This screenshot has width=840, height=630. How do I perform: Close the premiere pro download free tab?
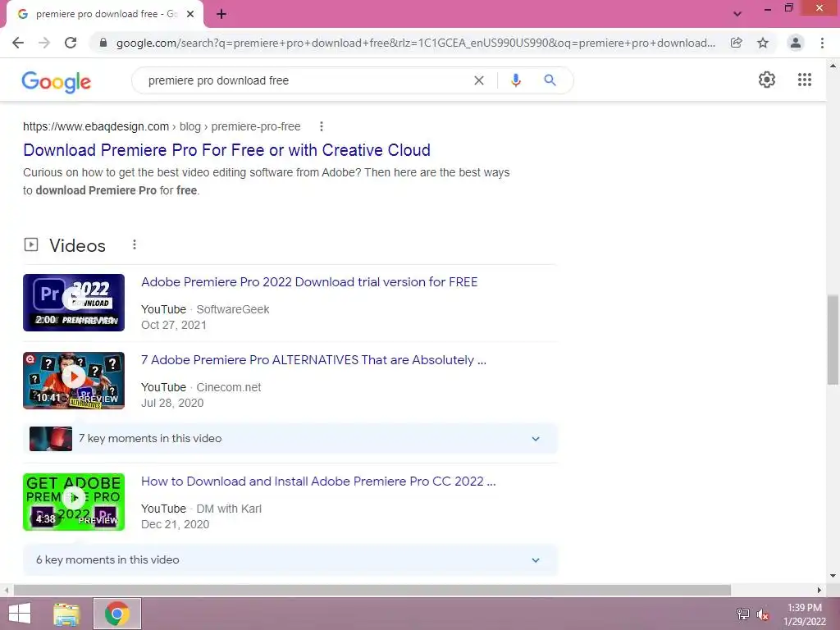tap(190, 15)
